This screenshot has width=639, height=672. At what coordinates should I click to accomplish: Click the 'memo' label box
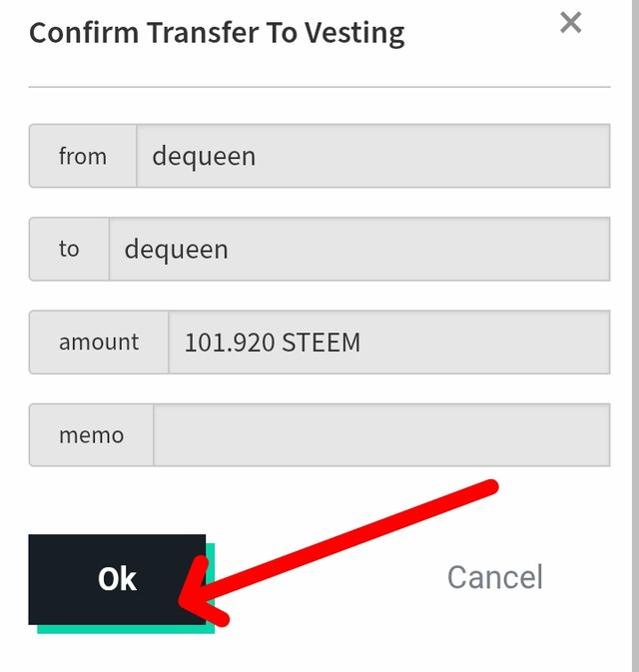point(91,435)
